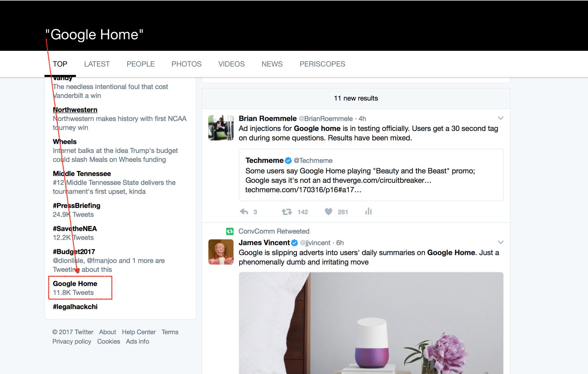Click the 261 likes count
588x374 pixels.
click(x=343, y=212)
